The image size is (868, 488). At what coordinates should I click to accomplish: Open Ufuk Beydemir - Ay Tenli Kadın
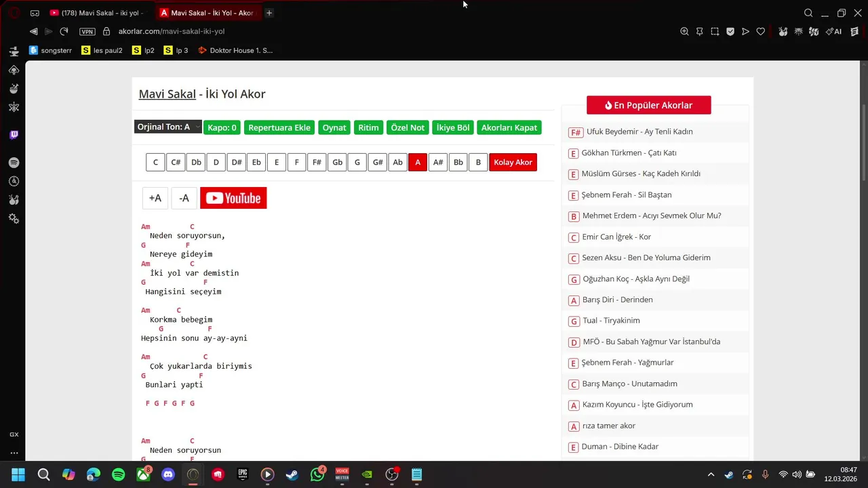[639, 131]
